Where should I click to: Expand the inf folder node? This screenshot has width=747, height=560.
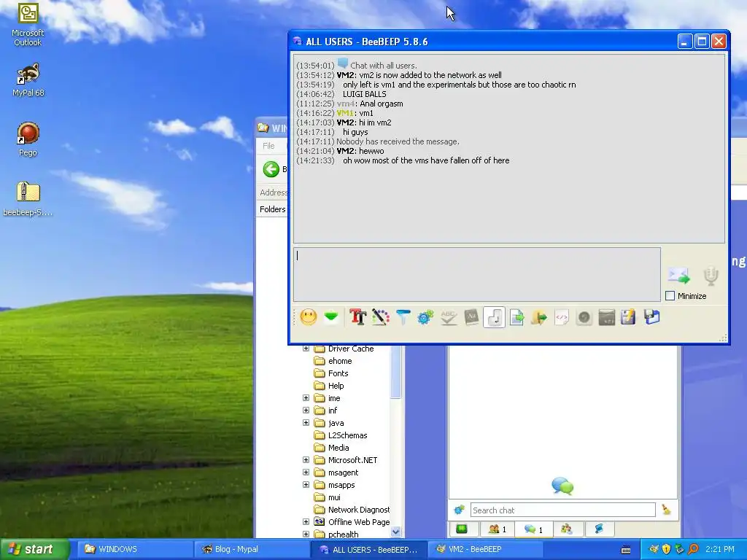pyautogui.click(x=306, y=411)
